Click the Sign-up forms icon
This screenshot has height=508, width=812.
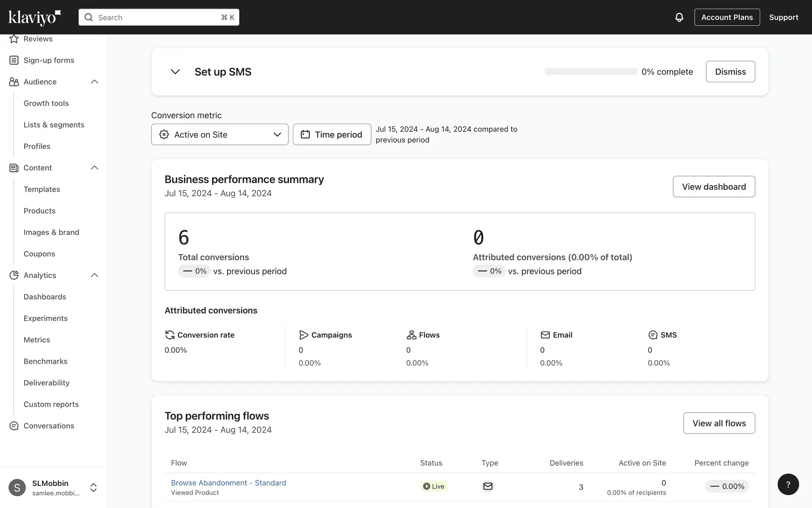click(x=14, y=60)
